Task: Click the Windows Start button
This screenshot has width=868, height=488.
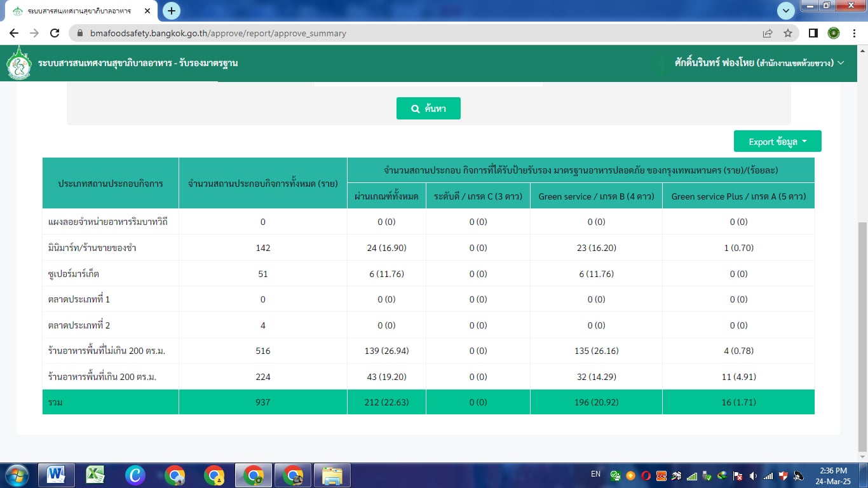Action: point(17,475)
